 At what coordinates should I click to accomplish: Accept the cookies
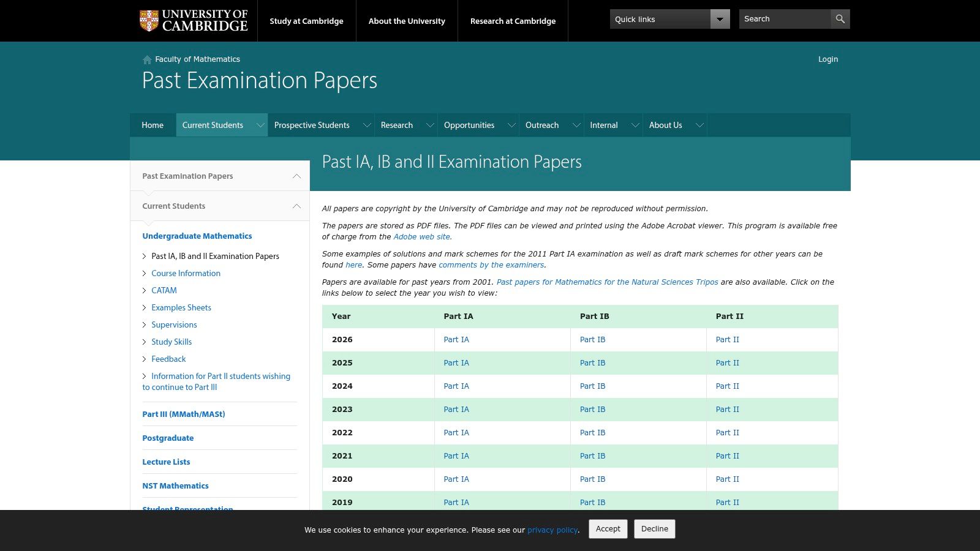pos(608,529)
